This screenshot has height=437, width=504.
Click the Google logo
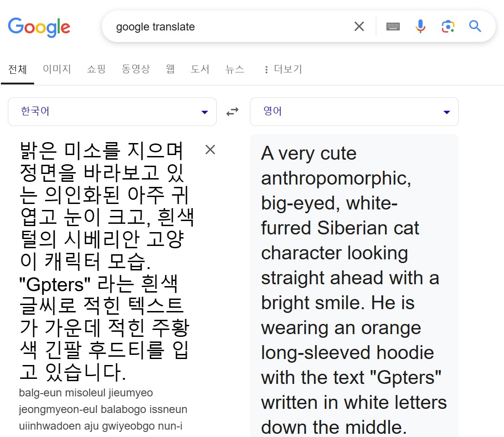(x=39, y=27)
